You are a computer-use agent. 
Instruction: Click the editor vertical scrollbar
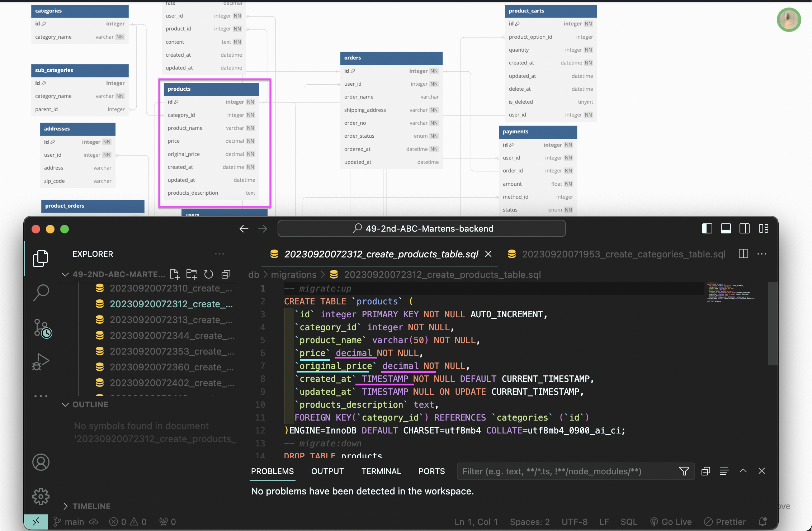[773, 323]
